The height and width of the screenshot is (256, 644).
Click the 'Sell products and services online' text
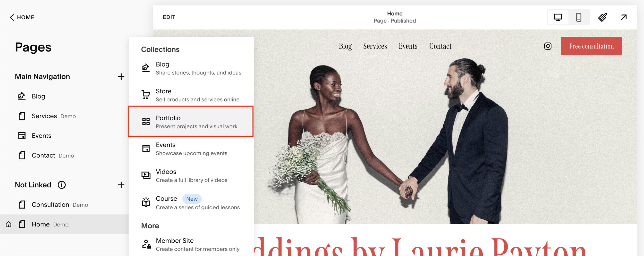pyautogui.click(x=197, y=100)
